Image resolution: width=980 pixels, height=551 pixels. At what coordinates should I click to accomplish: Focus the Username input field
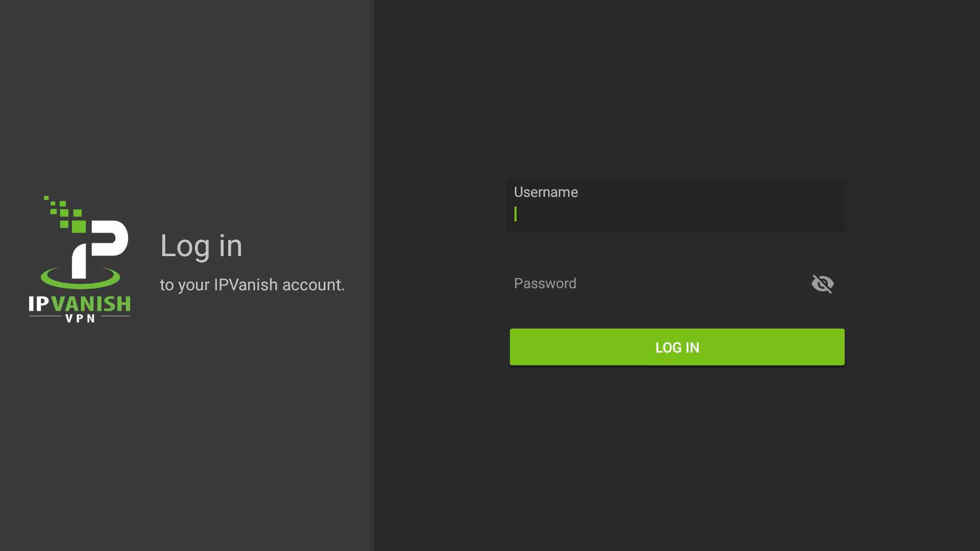coord(676,206)
